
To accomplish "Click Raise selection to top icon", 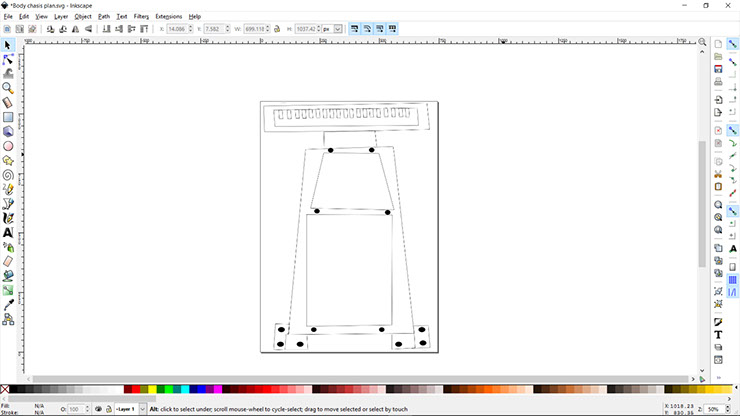I will pyautogui.click(x=144, y=29).
